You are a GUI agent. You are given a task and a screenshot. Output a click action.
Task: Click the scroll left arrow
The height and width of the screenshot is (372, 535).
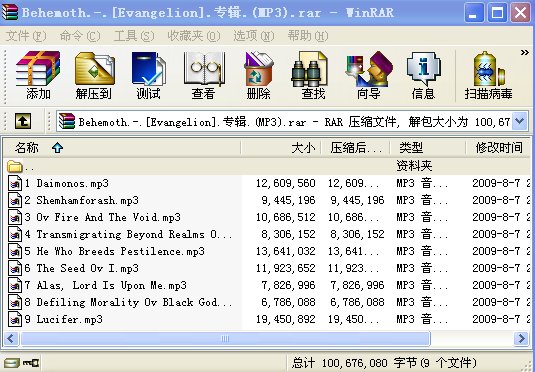coord(11,339)
